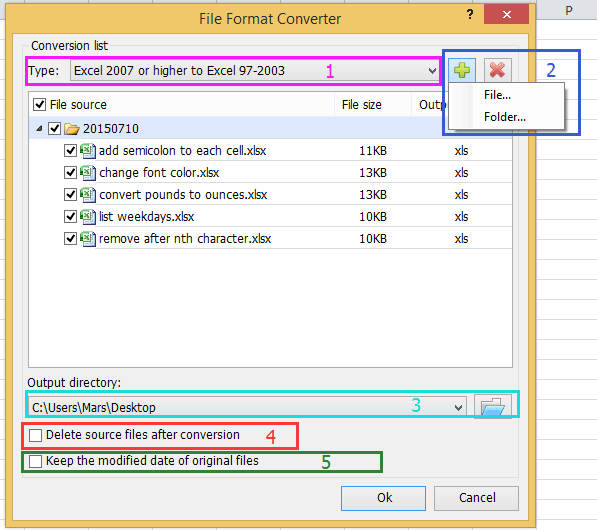Click Excel icon of list weekdays.xlsx

coord(88,217)
